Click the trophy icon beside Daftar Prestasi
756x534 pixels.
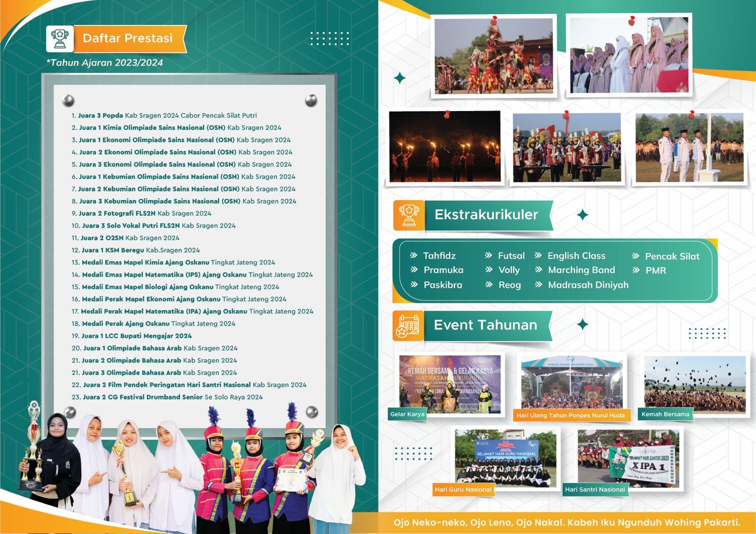tap(60, 39)
